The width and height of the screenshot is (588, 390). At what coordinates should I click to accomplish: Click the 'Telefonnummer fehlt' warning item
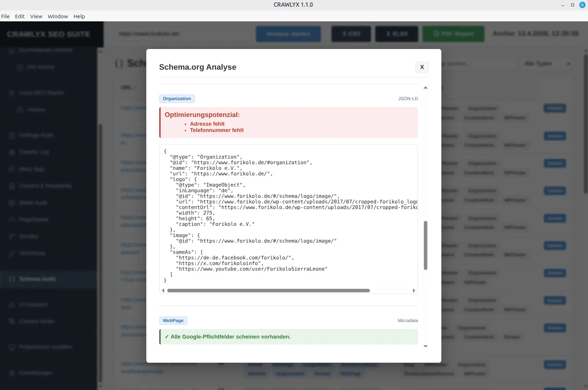[x=217, y=130]
